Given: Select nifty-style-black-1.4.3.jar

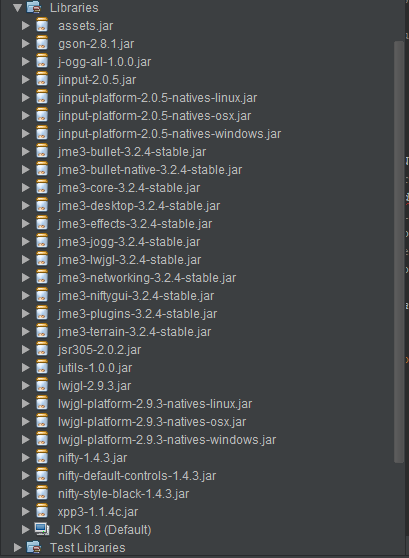Looking at the screenshot, I should point(124,494).
